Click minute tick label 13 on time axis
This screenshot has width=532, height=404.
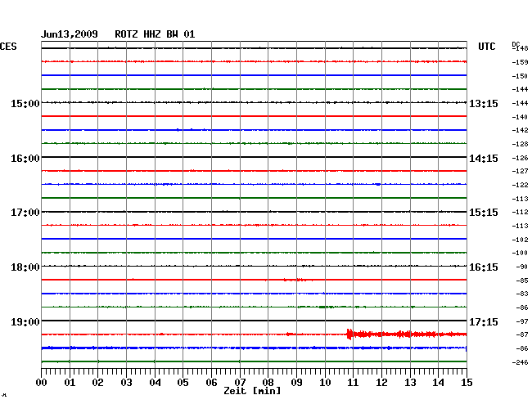(x=410, y=383)
